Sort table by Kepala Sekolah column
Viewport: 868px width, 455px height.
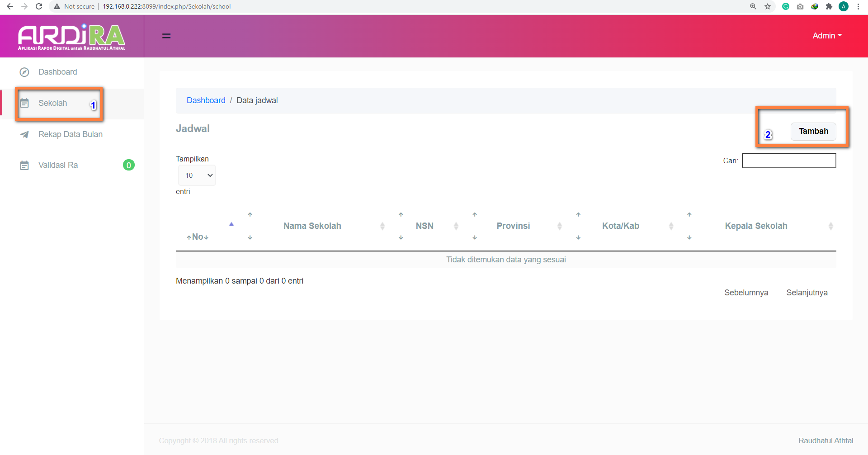point(756,226)
